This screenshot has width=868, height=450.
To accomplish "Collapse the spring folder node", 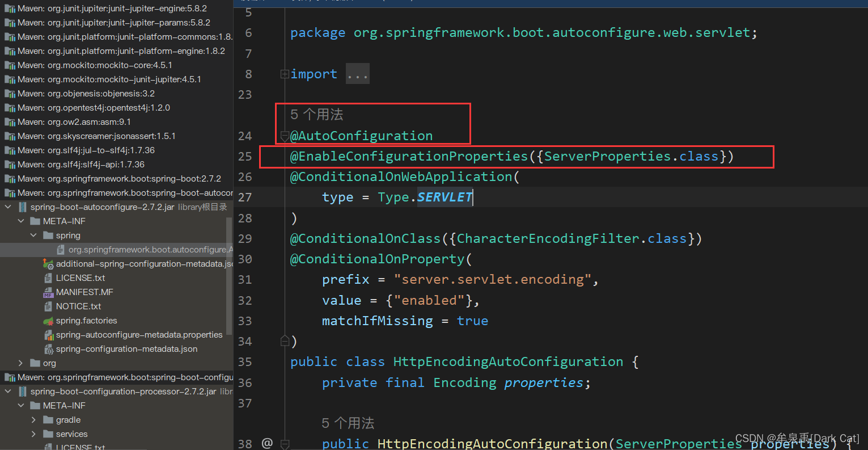I will [x=33, y=235].
